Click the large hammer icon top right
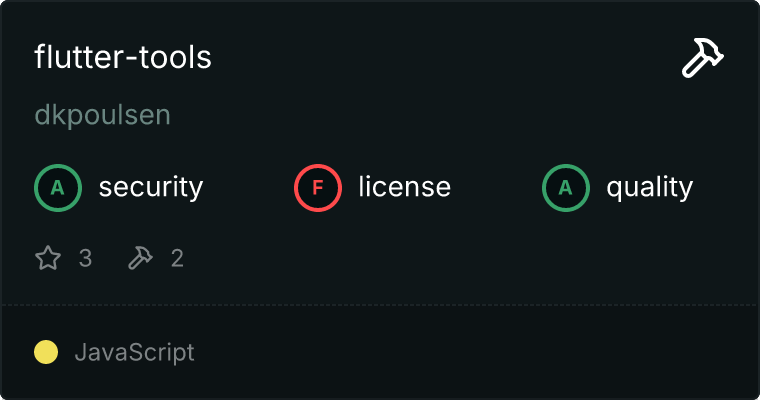 703,59
